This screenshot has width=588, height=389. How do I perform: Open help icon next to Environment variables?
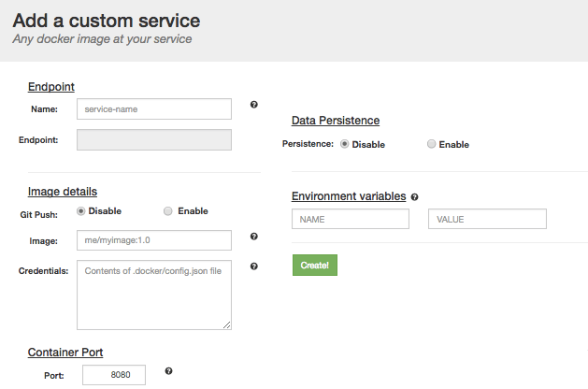(414, 197)
